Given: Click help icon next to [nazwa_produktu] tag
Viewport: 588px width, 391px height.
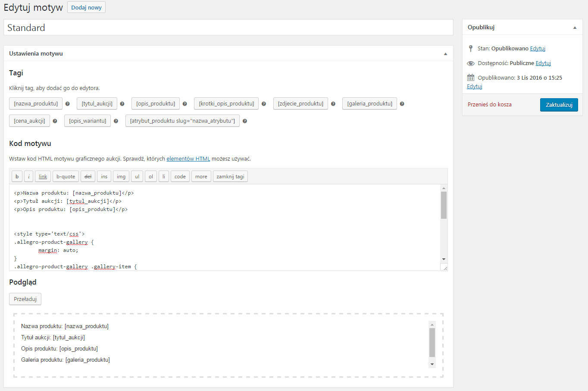Looking at the screenshot, I should [x=67, y=104].
